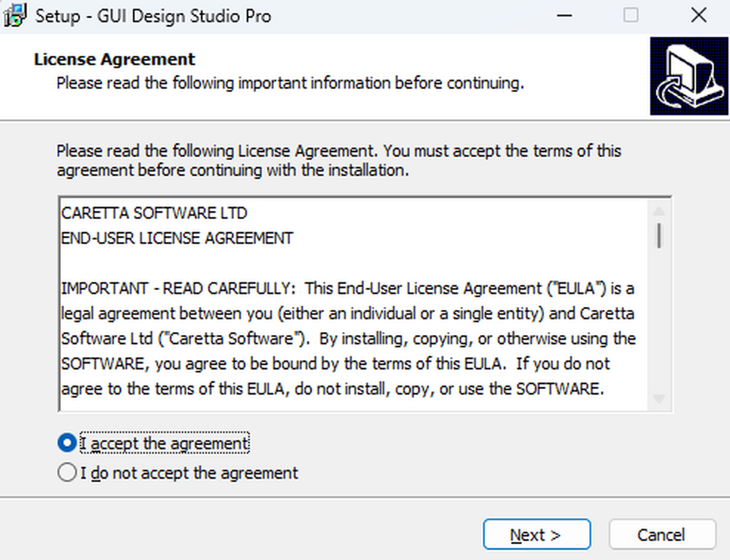This screenshot has height=560, width=730.
Task: Click the "You must accept the terms" instruction text
Action: (499, 150)
